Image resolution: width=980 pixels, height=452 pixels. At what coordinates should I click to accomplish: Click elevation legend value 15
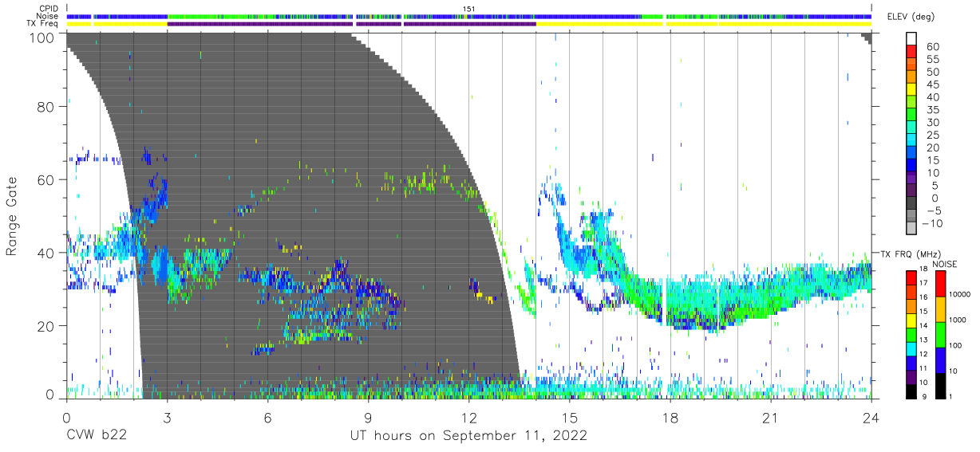(x=931, y=160)
